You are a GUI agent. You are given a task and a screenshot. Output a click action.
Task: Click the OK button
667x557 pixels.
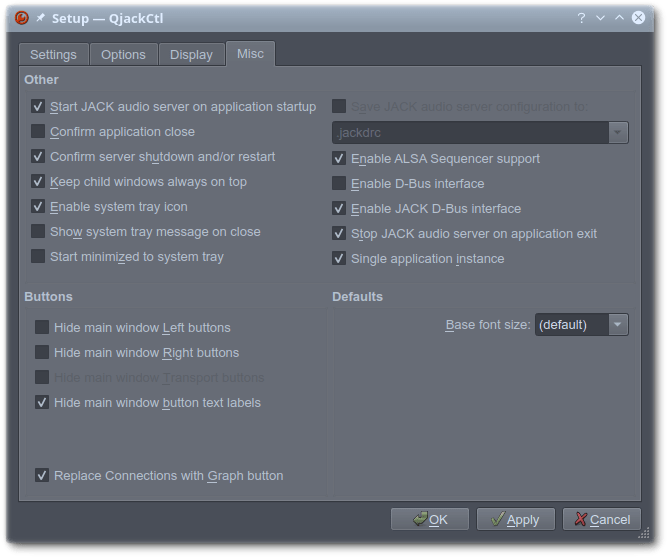tap(430, 520)
